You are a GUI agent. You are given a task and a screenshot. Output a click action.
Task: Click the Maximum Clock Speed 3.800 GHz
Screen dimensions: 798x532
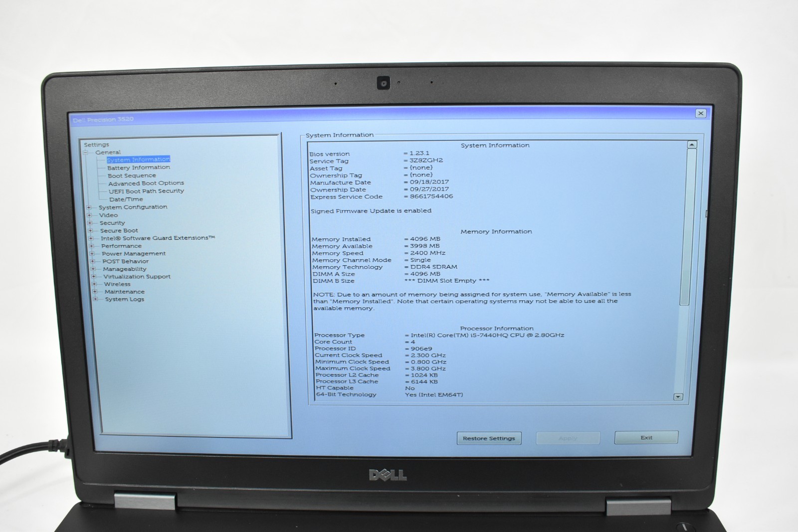428,368
